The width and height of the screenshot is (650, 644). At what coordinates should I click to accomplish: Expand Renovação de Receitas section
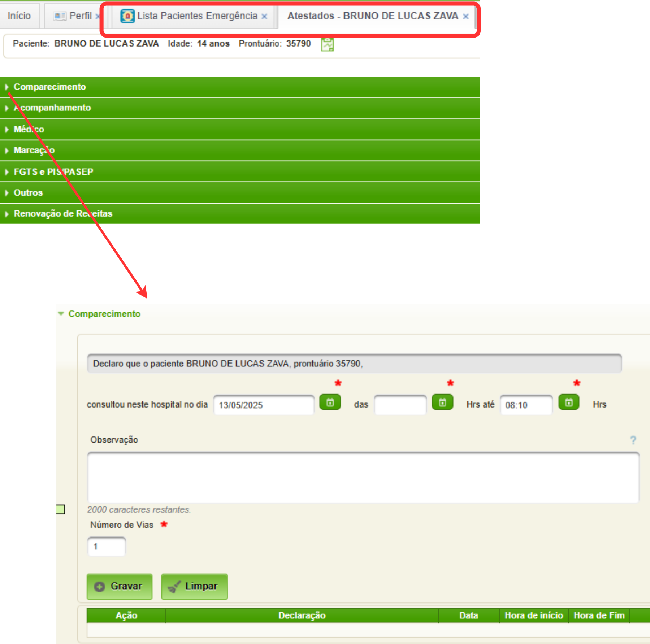coord(63,214)
